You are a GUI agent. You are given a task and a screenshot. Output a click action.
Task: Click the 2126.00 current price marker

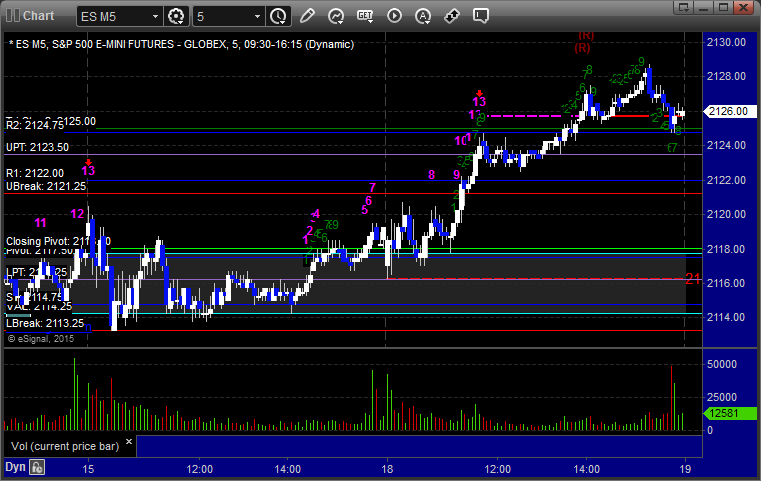click(x=729, y=111)
